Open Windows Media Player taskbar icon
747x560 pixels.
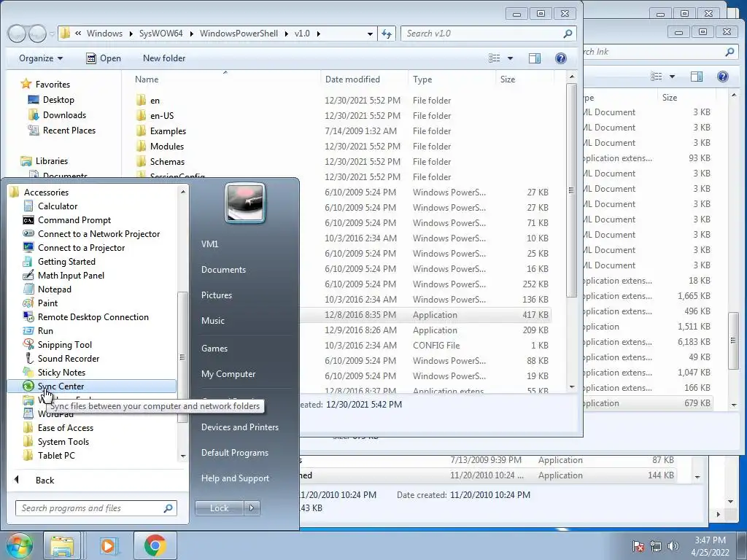[x=109, y=545]
